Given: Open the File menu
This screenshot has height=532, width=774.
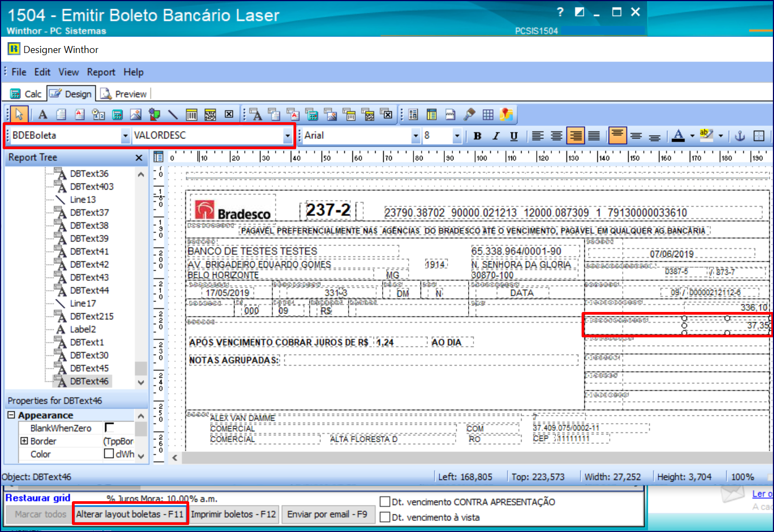Looking at the screenshot, I should click(19, 72).
